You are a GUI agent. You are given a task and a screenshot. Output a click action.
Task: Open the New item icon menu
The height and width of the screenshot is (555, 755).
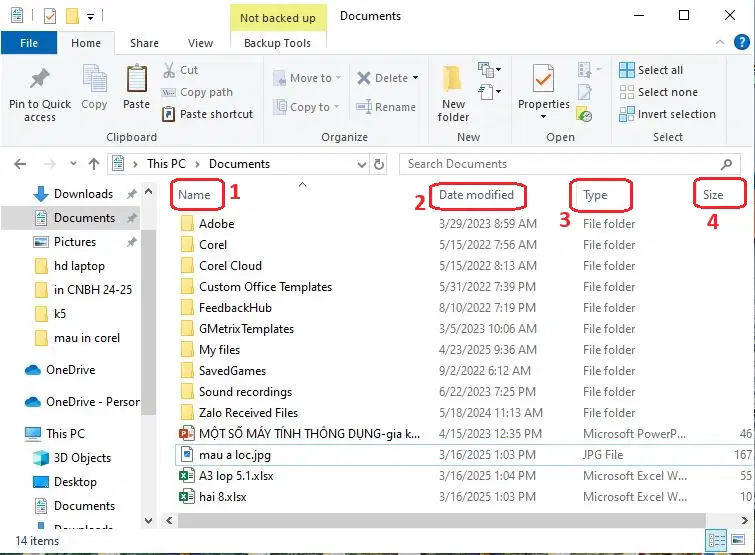tap(489, 70)
